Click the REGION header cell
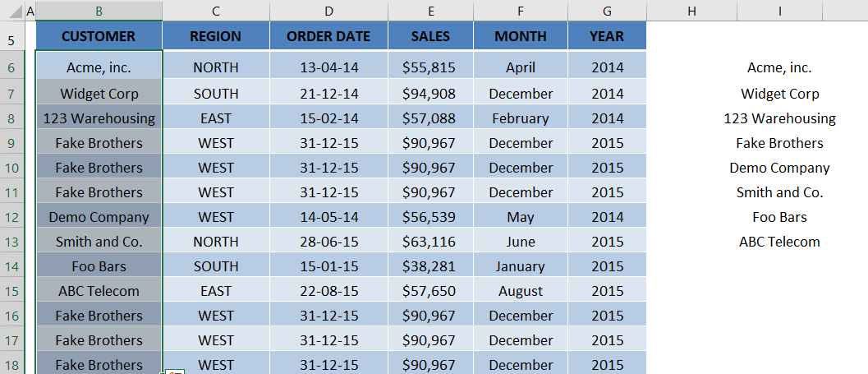Viewport: 868px width, 374px height. pos(216,36)
